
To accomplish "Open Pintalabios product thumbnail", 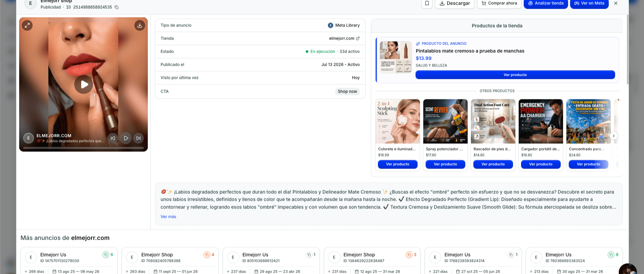I will (x=396, y=57).
